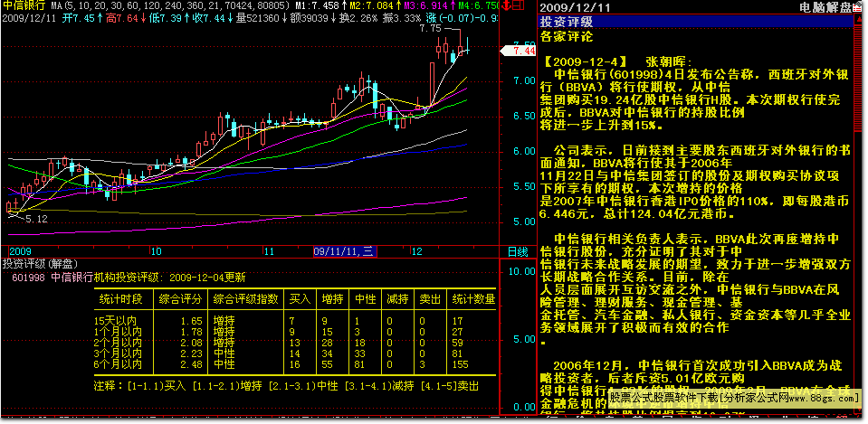
Task: Select the magenta M3:6.914 moving average value
Action: [x=426, y=6]
